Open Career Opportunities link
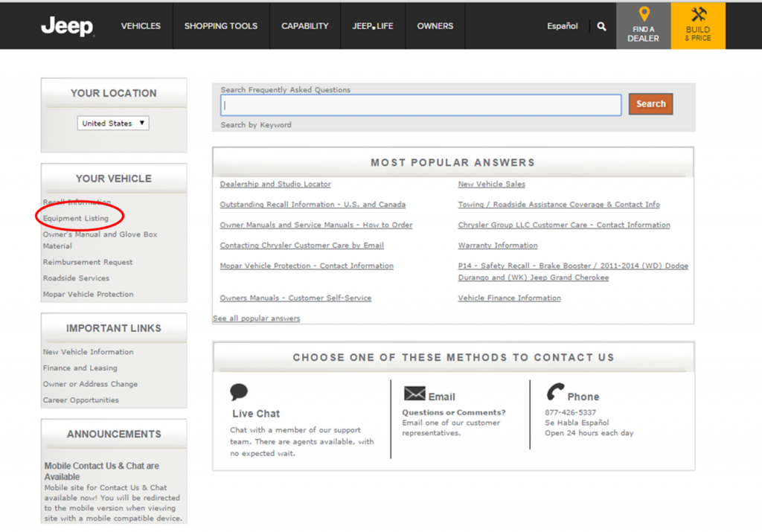Image resolution: width=762 pixels, height=532 pixels. (x=80, y=400)
